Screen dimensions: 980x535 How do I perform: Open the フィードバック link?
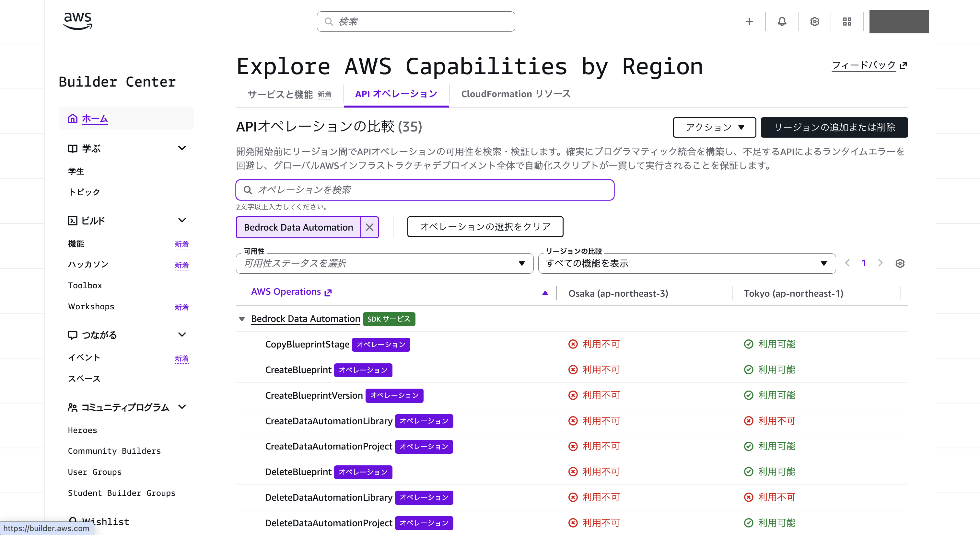869,65
